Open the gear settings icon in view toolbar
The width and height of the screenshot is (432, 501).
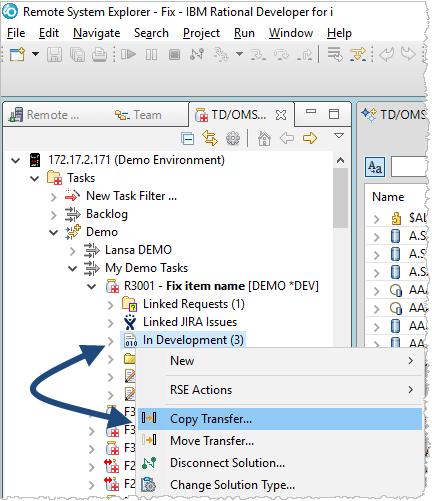pyautogui.click(x=233, y=138)
